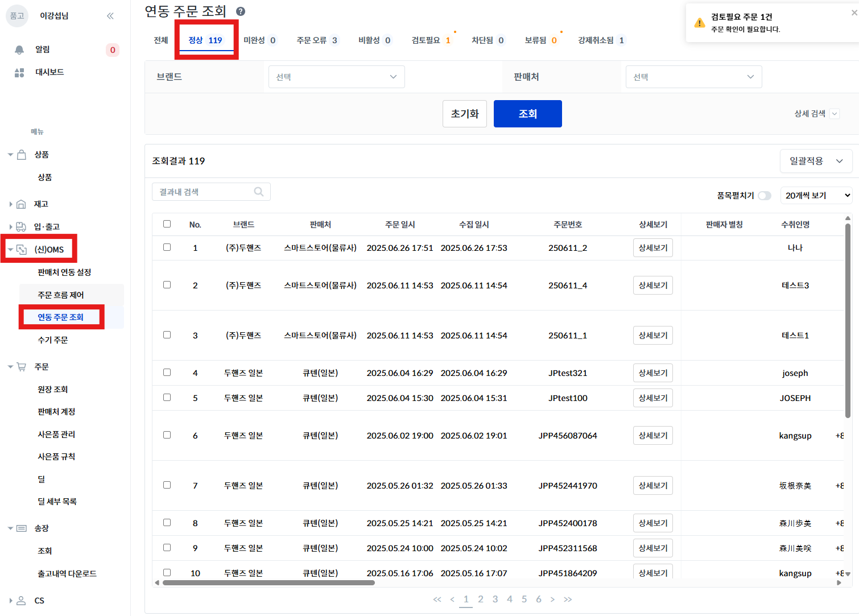The height and width of the screenshot is (616, 859).
Task: Check the row for order JPtest100
Action: (x=167, y=398)
